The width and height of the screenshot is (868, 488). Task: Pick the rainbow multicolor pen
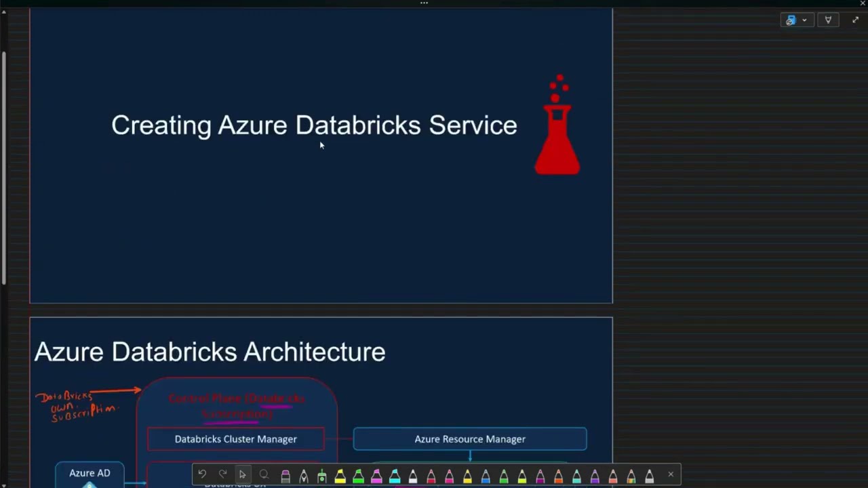pos(631,476)
